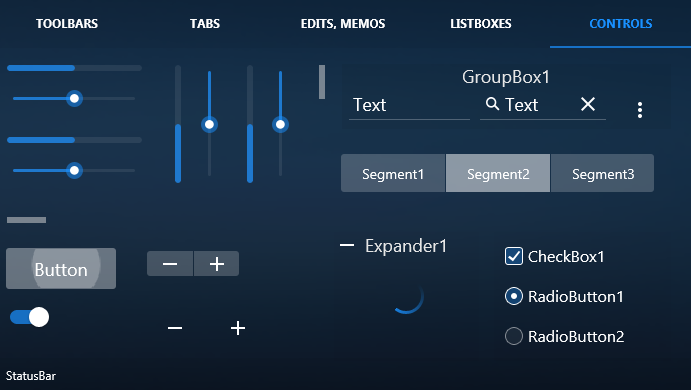This screenshot has width=691, height=390.
Task: Switch to the TOOLBARS tab
Action: click(x=67, y=23)
